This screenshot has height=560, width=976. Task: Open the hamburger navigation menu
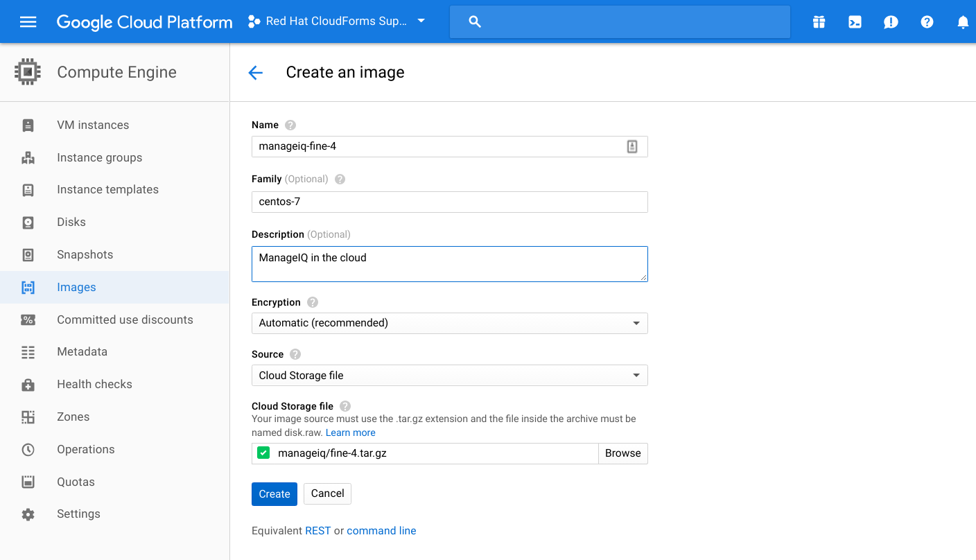28,21
